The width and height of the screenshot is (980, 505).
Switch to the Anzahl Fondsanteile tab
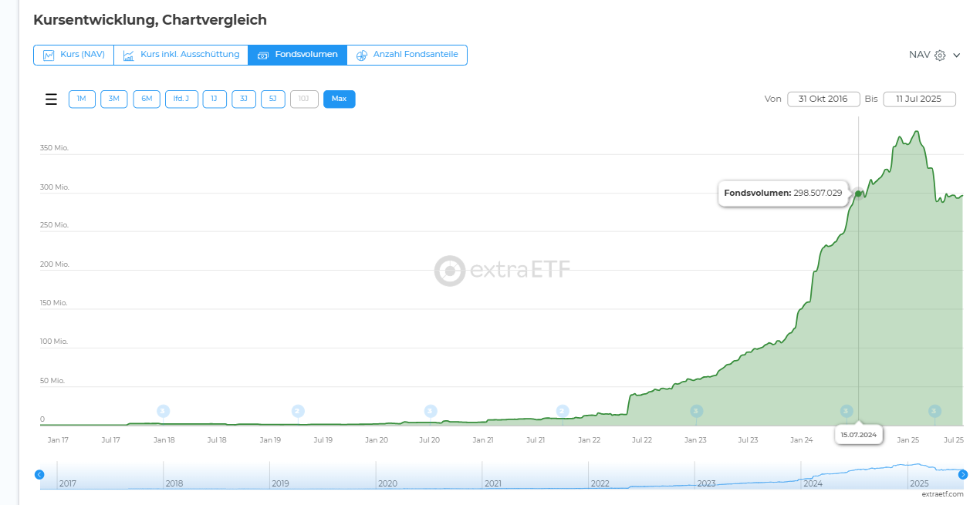point(407,55)
